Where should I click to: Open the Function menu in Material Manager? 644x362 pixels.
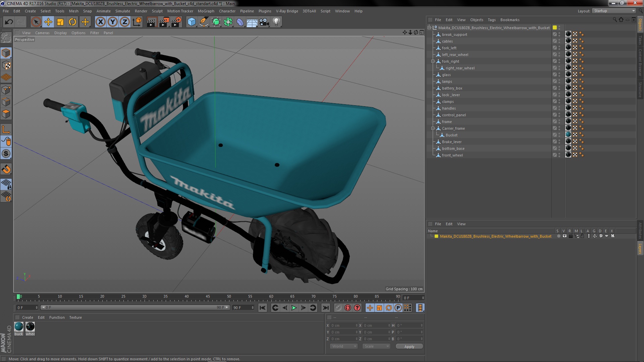(57, 317)
